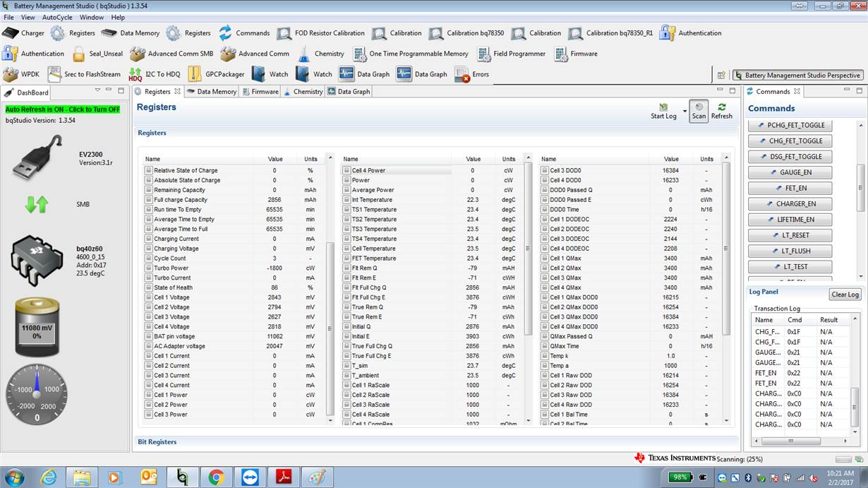Open the Help menu
868x488 pixels.
tap(118, 17)
